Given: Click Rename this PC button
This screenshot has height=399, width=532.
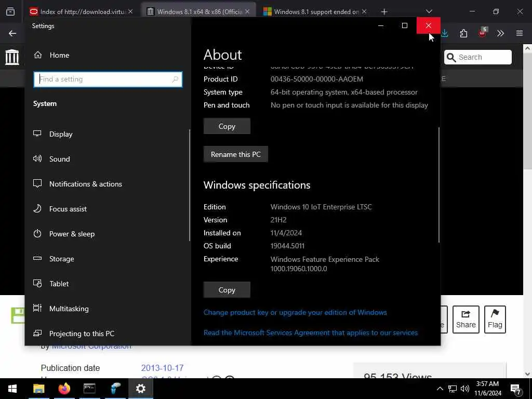Looking at the screenshot, I should 236,154.
